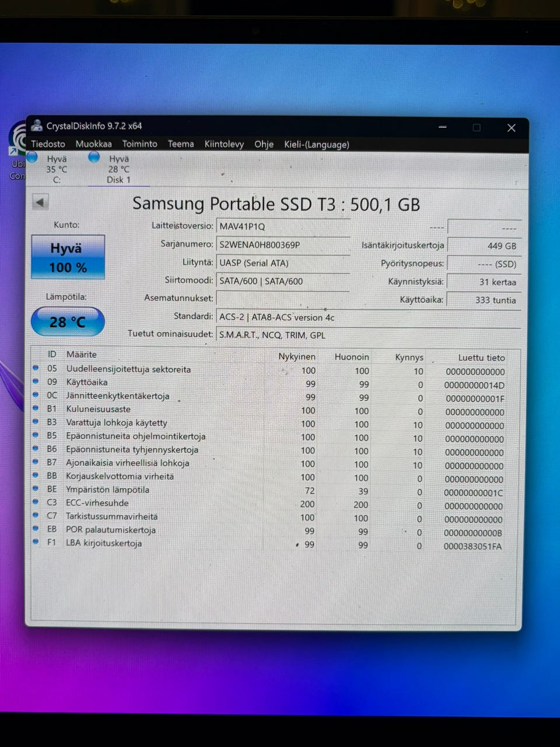Open the Kieli-(Language) menu
The height and width of the screenshot is (747, 560).
(x=317, y=144)
